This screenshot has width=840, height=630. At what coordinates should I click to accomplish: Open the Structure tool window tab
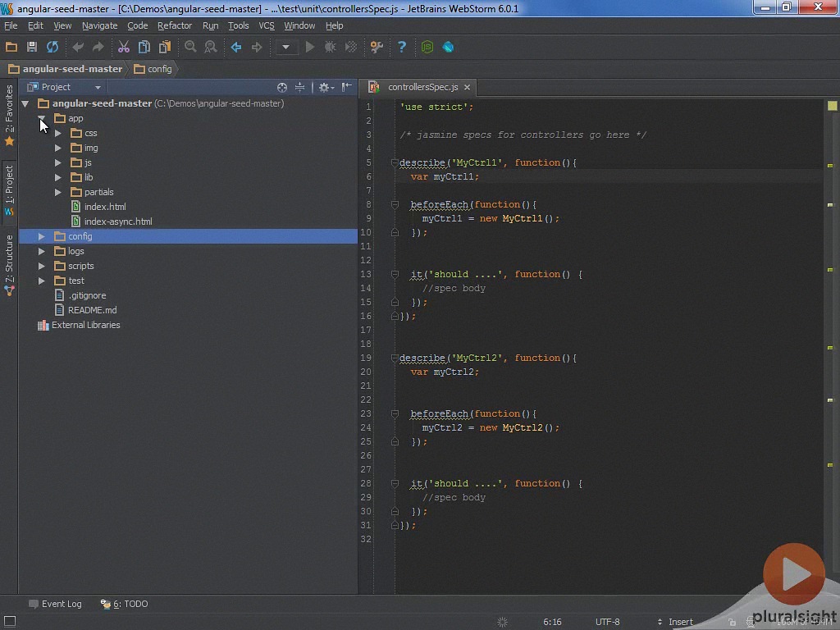coord(9,265)
